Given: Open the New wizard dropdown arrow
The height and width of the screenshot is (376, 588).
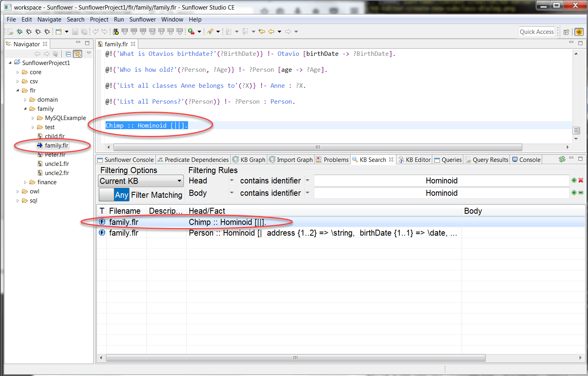Looking at the screenshot, I should (x=67, y=31).
